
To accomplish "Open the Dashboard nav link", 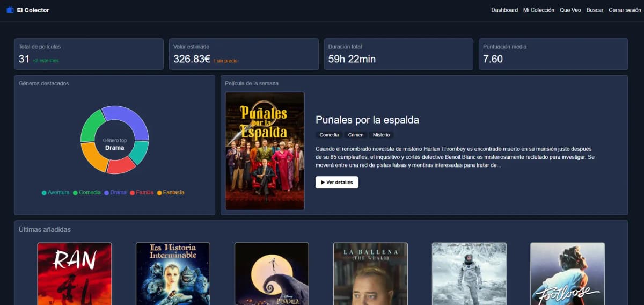I will click(504, 10).
